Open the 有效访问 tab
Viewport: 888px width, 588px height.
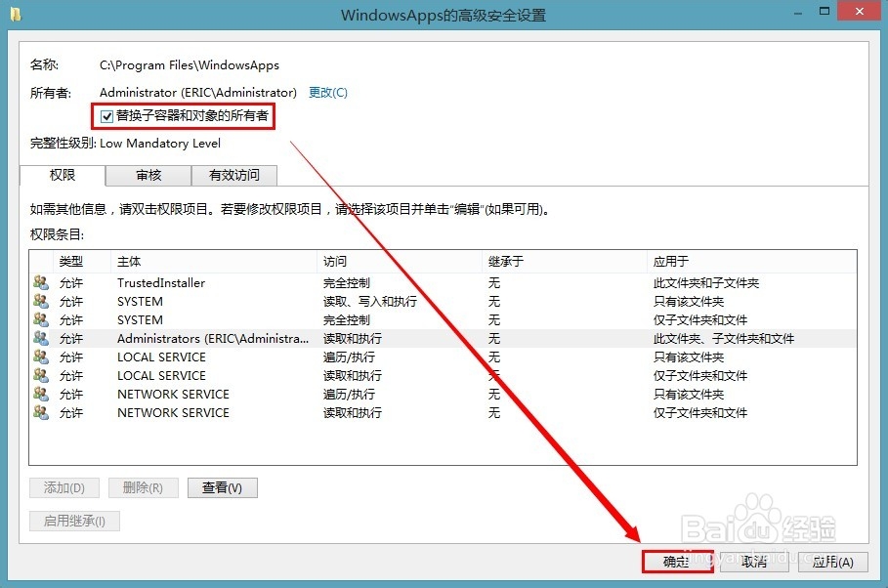coord(234,176)
